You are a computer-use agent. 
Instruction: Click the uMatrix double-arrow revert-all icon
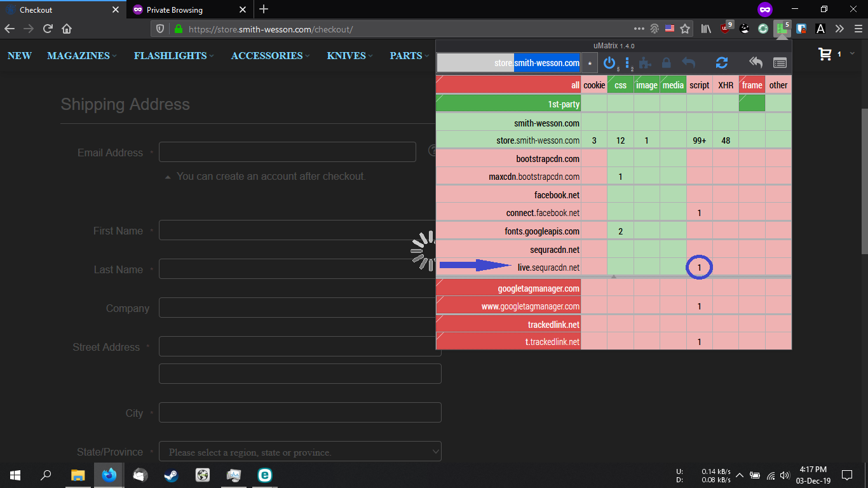[756, 63]
